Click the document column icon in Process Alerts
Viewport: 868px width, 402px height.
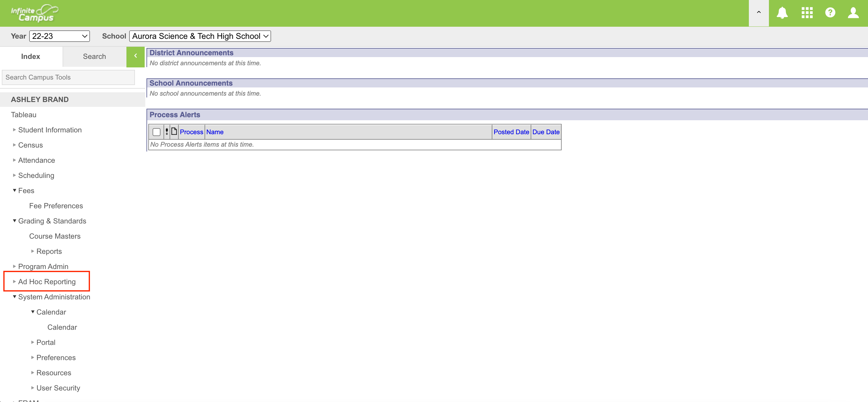[174, 131]
